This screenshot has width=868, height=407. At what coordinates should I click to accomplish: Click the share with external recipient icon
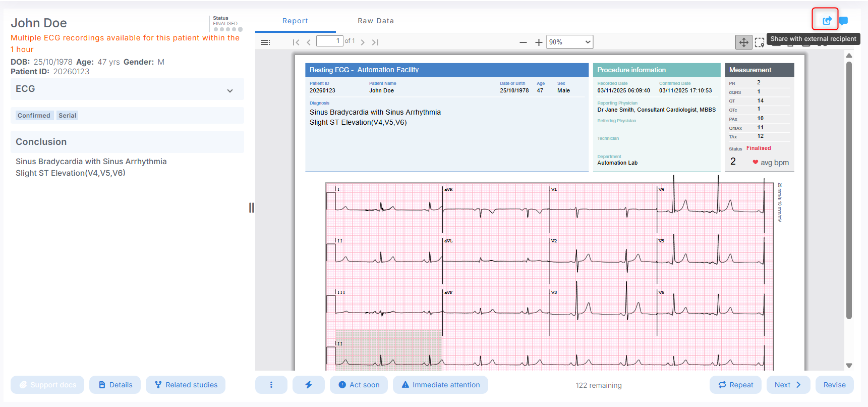pos(827,21)
